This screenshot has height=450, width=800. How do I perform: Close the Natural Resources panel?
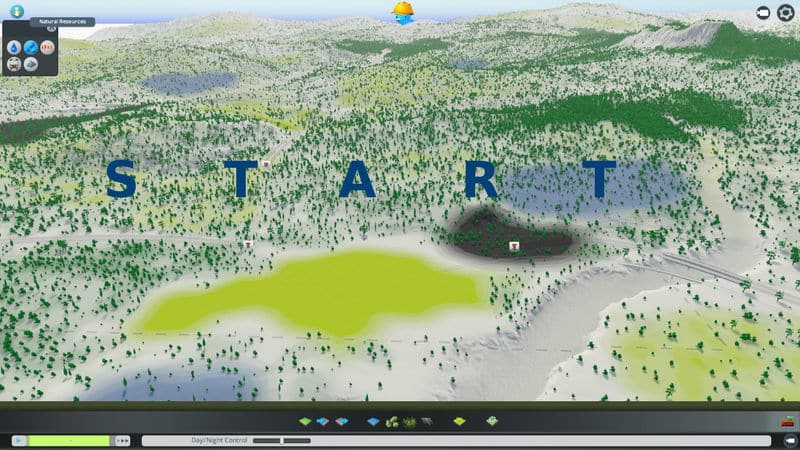point(51,28)
